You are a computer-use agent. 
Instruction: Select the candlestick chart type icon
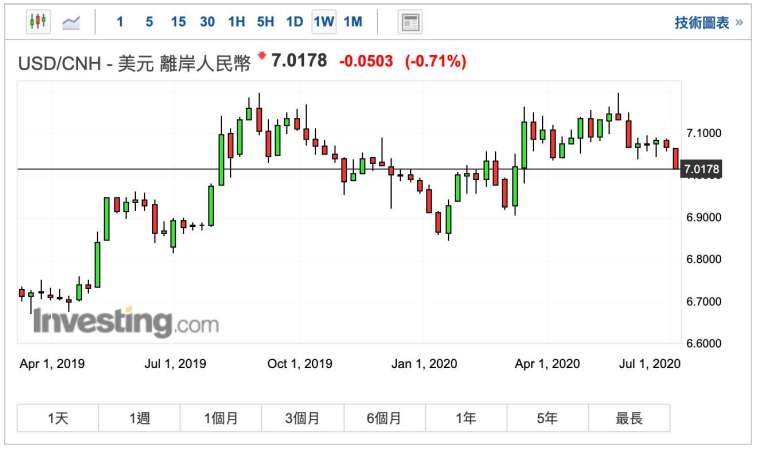[38, 22]
